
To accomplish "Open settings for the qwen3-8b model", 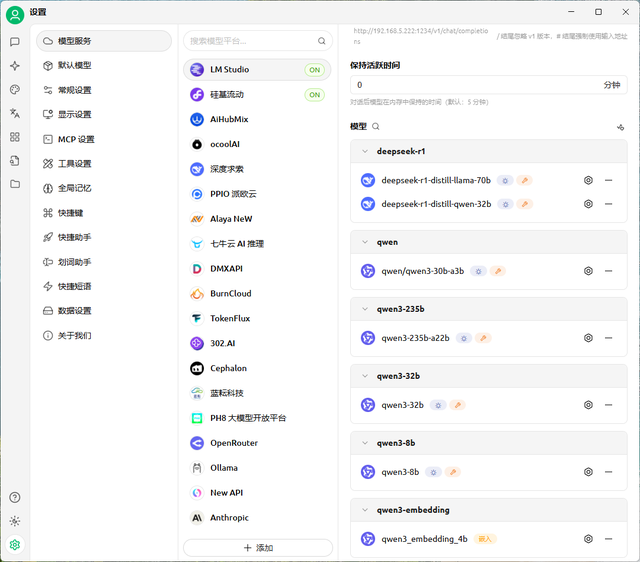I will [588, 472].
